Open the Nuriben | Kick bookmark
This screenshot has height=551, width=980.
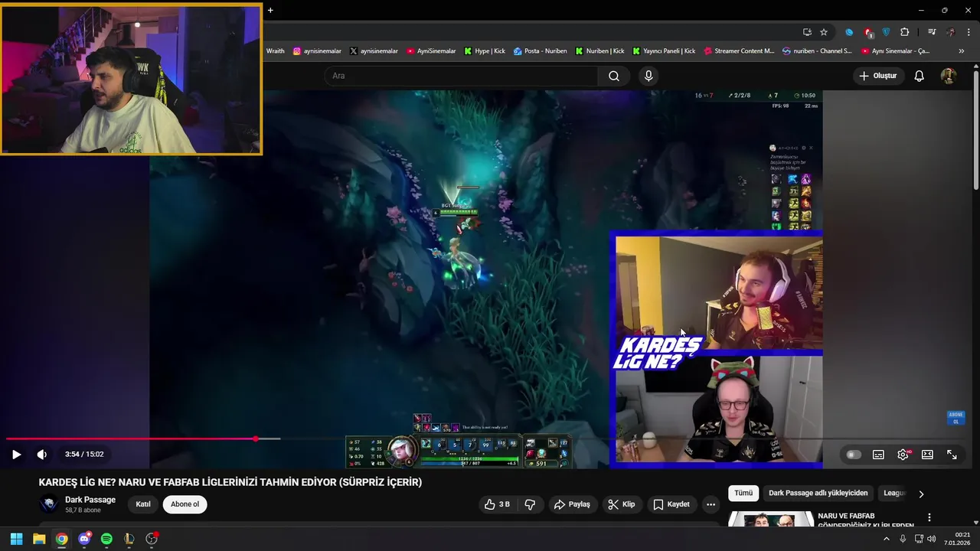pos(600,51)
